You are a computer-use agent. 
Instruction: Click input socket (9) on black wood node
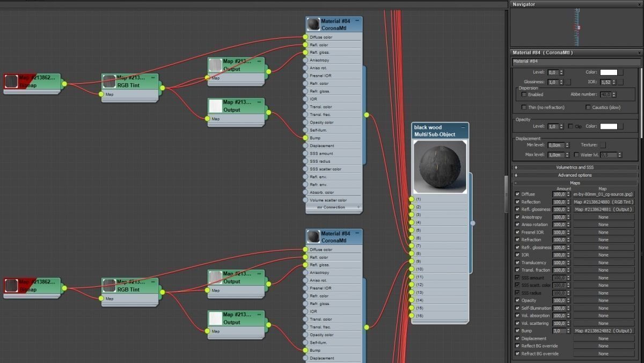pos(412,261)
